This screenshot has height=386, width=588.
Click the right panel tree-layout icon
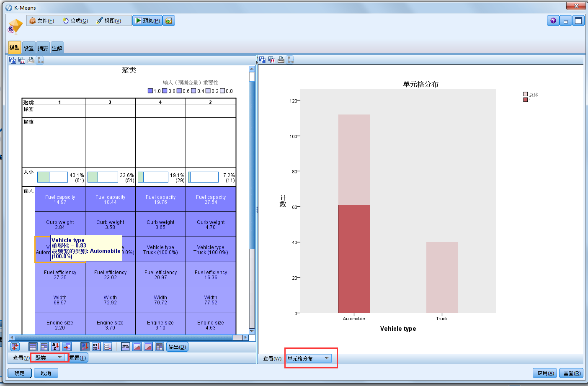pyautogui.click(x=290, y=60)
